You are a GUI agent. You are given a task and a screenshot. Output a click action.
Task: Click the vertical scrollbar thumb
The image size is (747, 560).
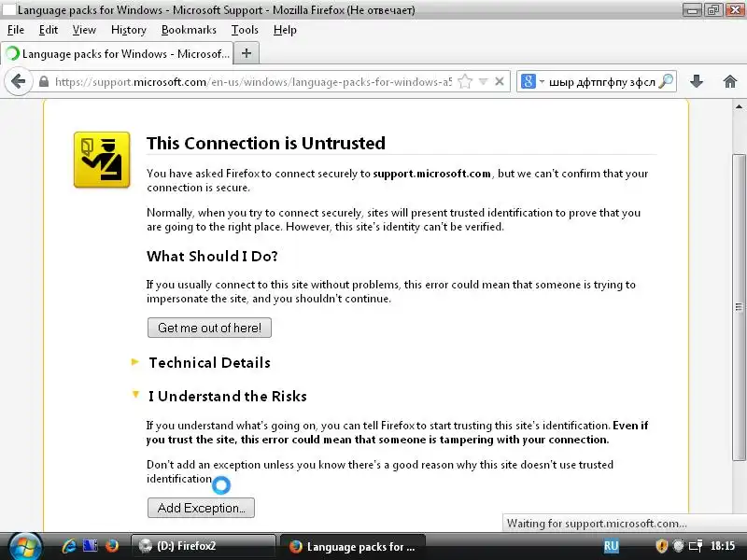tap(739, 307)
